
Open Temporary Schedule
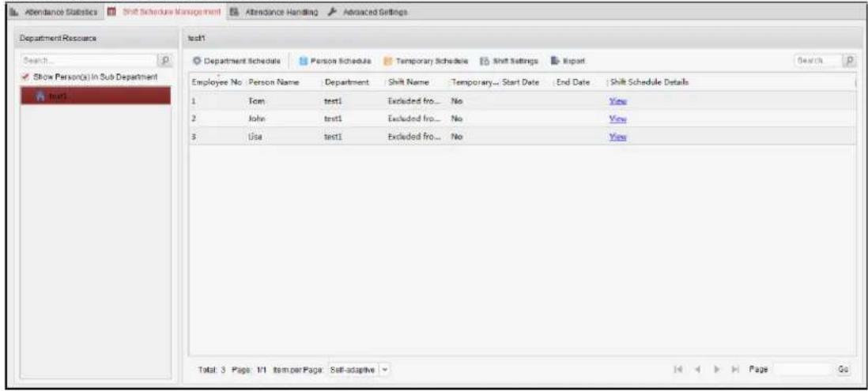point(426,60)
